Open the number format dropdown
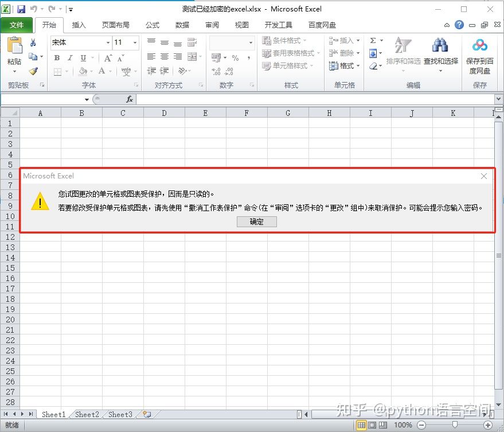The image size is (504, 432). (251, 43)
